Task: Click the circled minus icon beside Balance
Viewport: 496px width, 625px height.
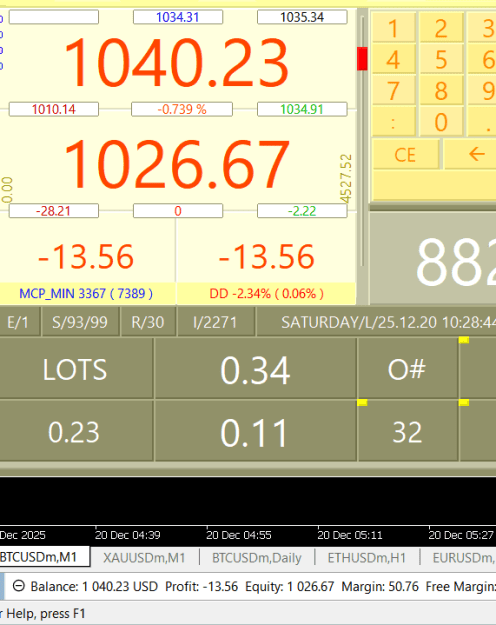Action: coord(18,586)
